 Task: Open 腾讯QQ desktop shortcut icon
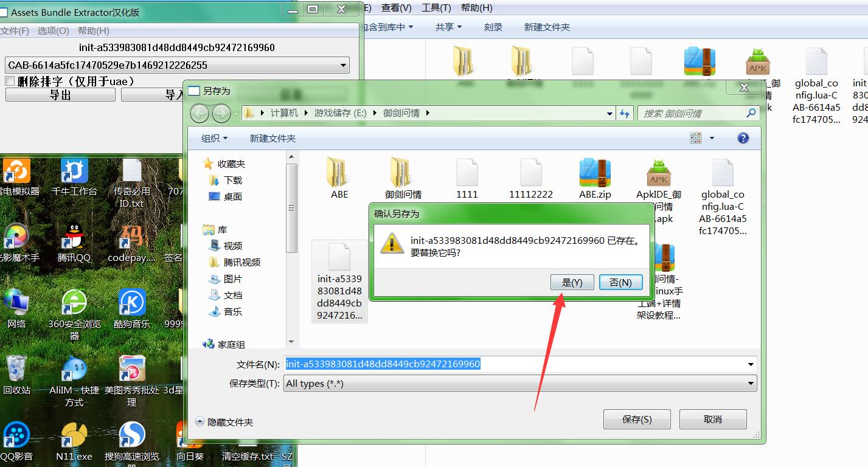(x=74, y=236)
